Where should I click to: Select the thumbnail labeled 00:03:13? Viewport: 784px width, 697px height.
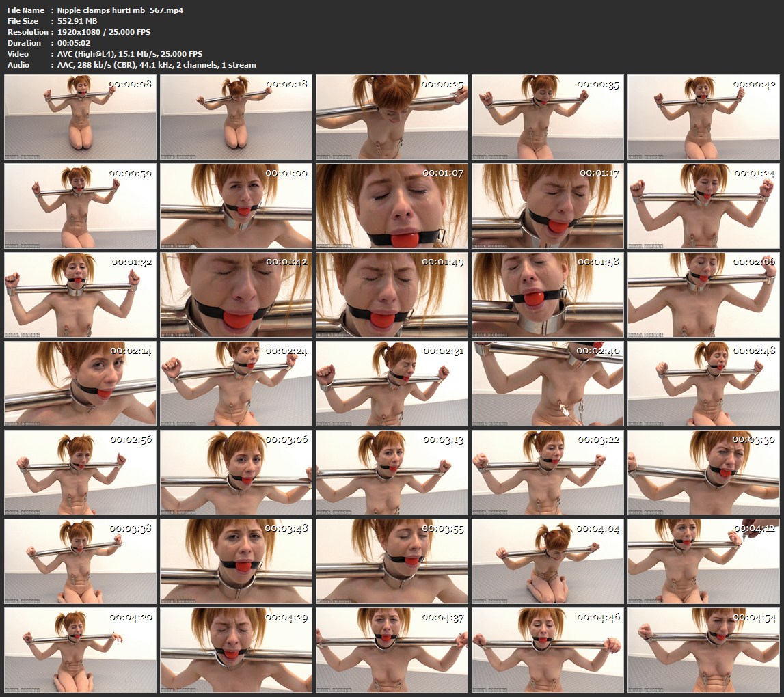point(392,473)
